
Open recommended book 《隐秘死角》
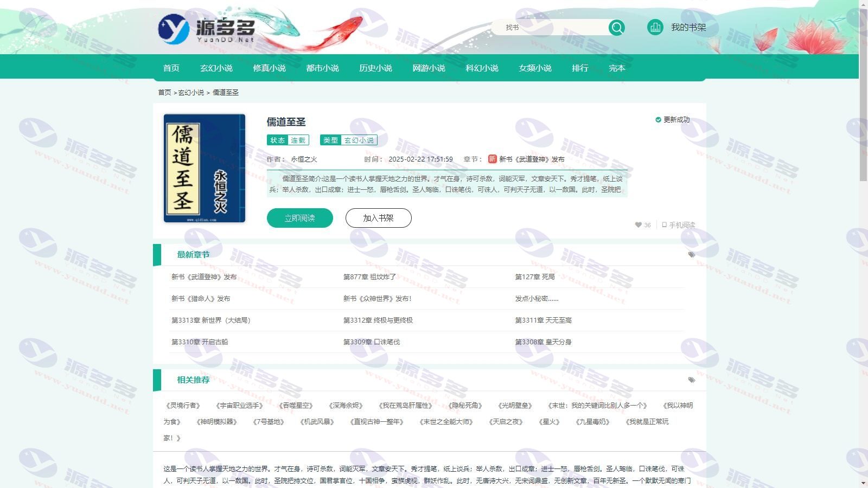tap(465, 406)
